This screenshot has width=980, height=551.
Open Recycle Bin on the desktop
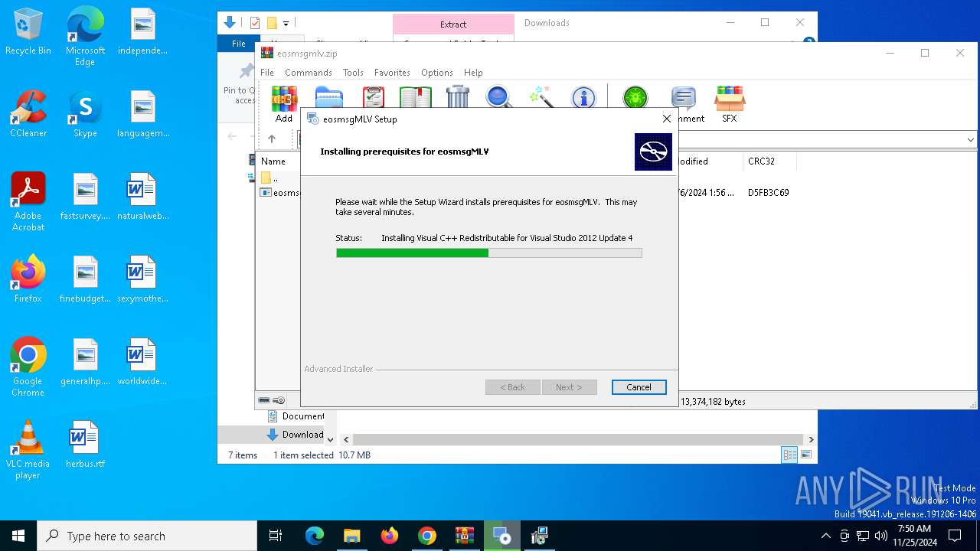coord(28,31)
